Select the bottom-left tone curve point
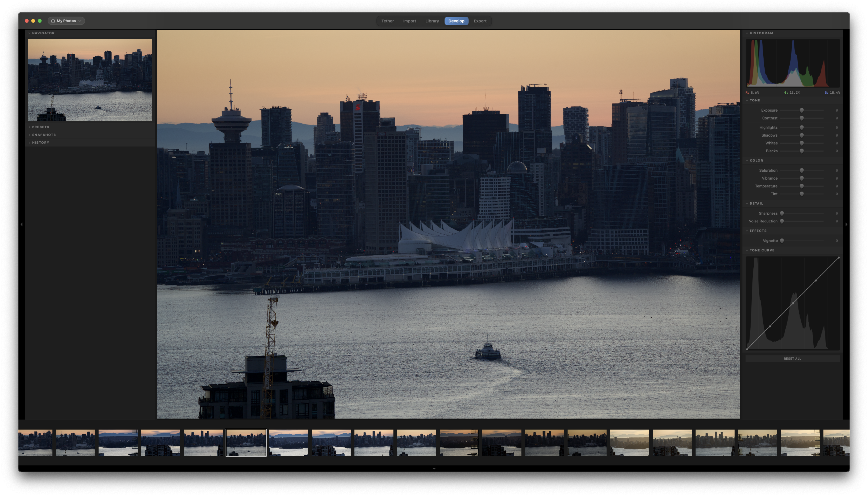This screenshot has height=496, width=868. [747, 349]
